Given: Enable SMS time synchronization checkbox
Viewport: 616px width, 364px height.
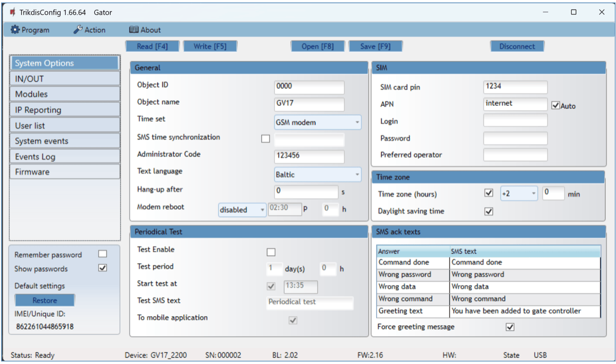Looking at the screenshot, I should [x=265, y=139].
